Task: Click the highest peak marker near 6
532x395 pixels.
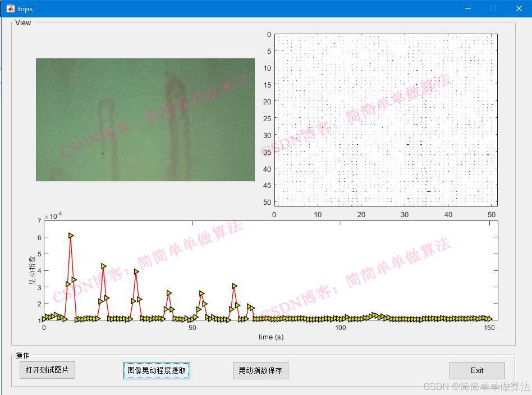Action: 71,236
